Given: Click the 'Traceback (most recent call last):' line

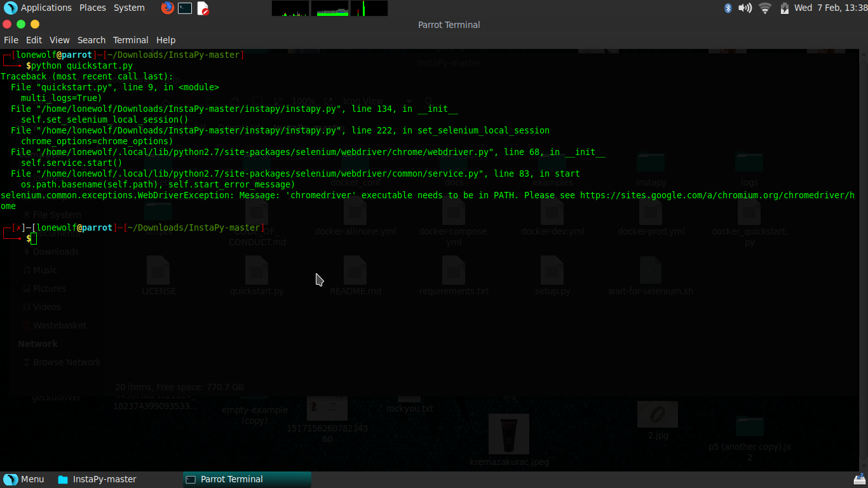Looking at the screenshot, I should pyautogui.click(x=87, y=76).
